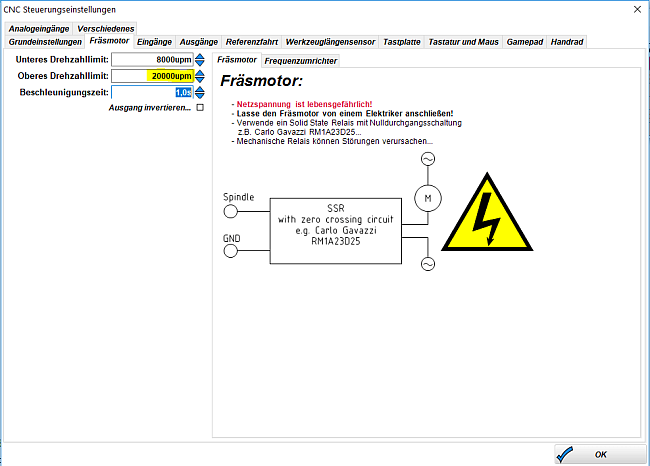The image size is (650, 466).
Task: Click down arrow for Oberes Drehzahllimit
Action: [x=200, y=80]
